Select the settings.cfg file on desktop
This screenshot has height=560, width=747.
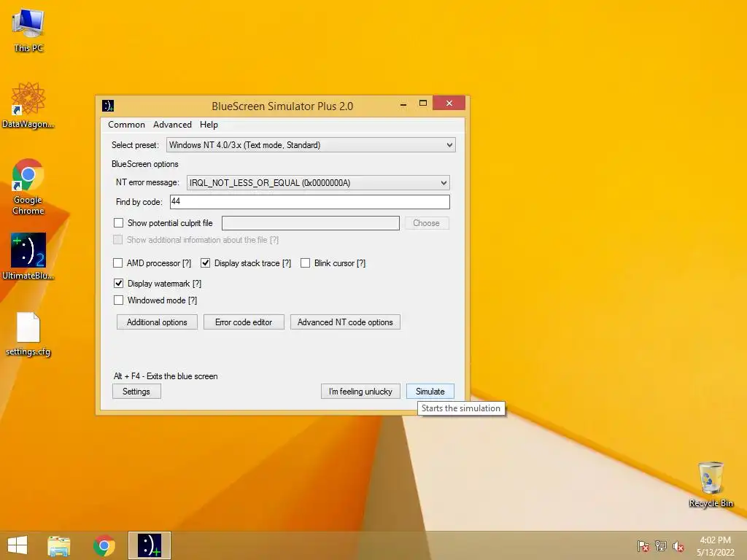pyautogui.click(x=28, y=333)
